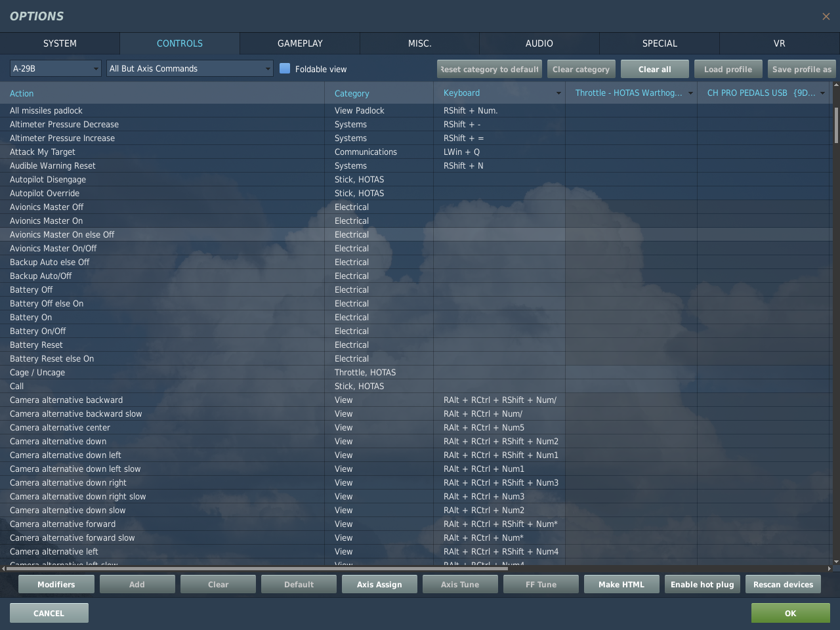Click the Category column header

[x=379, y=93]
